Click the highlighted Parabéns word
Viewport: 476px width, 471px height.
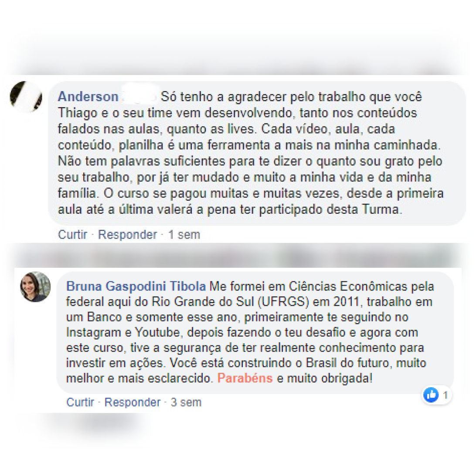coord(245,378)
